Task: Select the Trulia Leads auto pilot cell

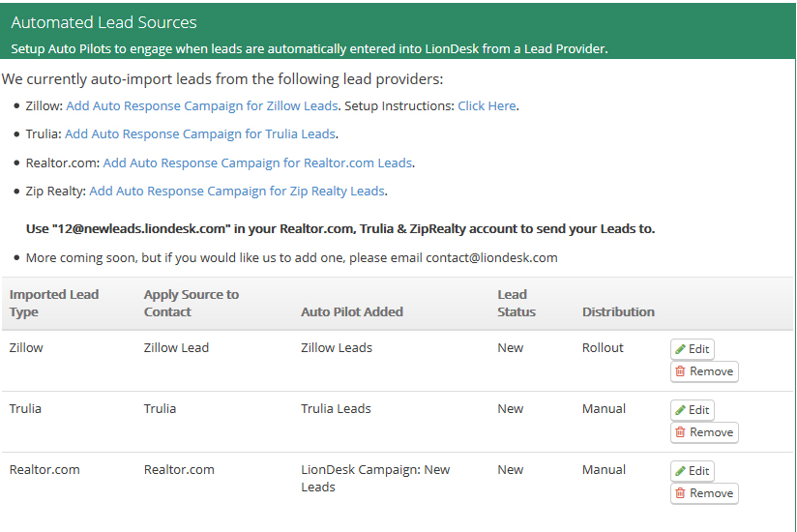Action: click(x=336, y=408)
